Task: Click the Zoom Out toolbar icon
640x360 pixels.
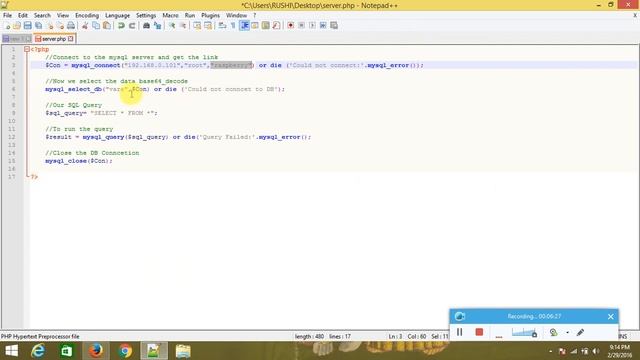Action: pos(183,26)
